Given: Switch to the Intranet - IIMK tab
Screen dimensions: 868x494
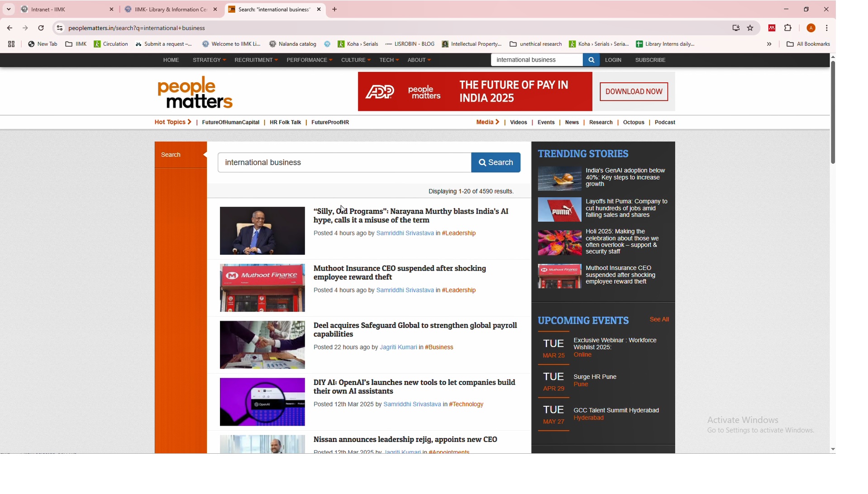Looking at the screenshot, I should point(63,9).
